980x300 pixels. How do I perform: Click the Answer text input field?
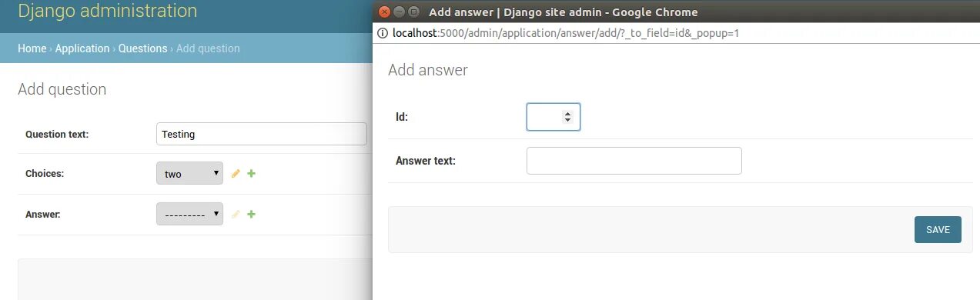point(634,161)
